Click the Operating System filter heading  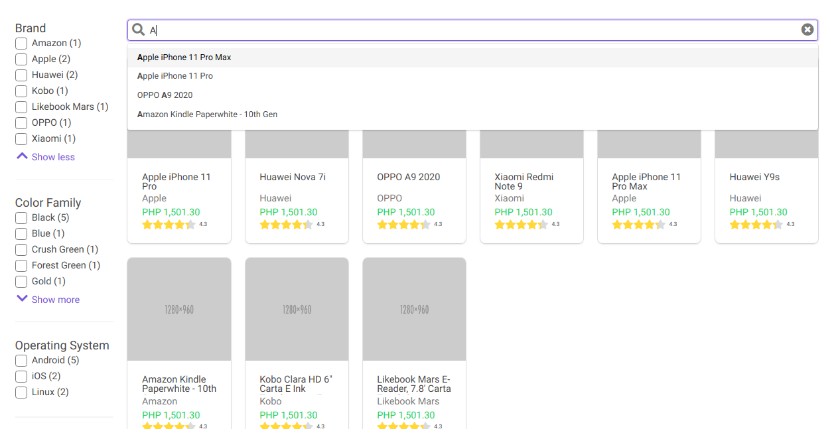62,346
